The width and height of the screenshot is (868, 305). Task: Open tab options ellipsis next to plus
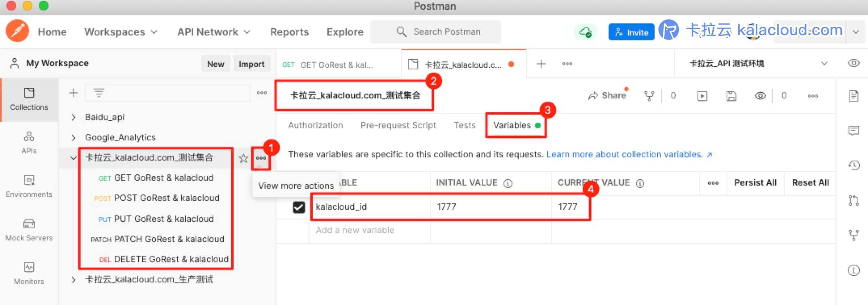[x=567, y=64]
